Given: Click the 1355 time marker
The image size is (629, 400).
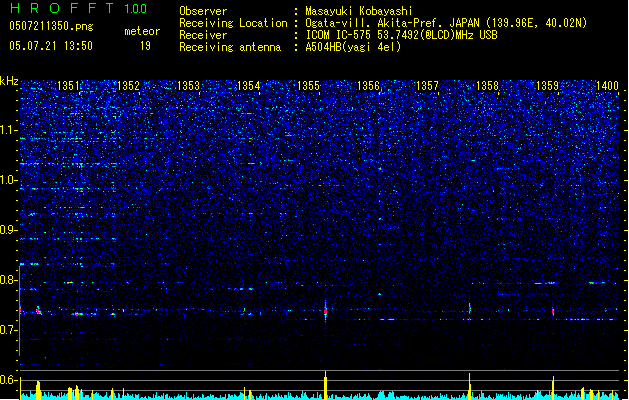Looking at the screenshot, I should [x=308, y=85].
